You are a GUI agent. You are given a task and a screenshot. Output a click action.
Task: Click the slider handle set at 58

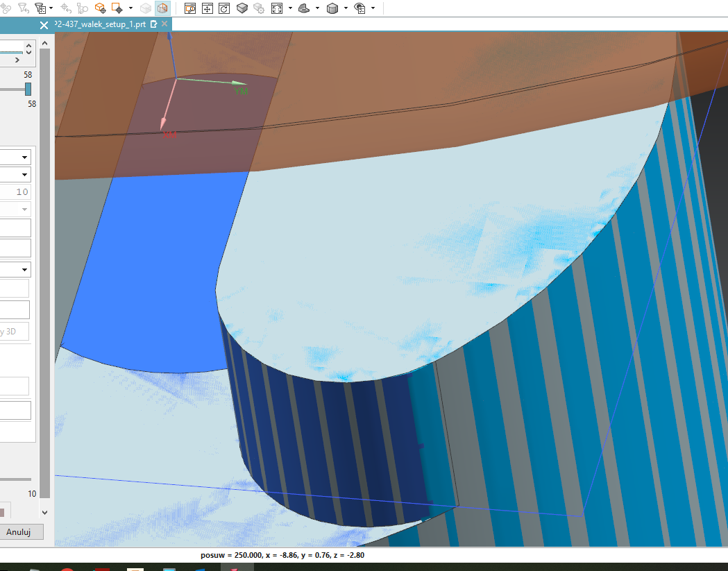28,89
